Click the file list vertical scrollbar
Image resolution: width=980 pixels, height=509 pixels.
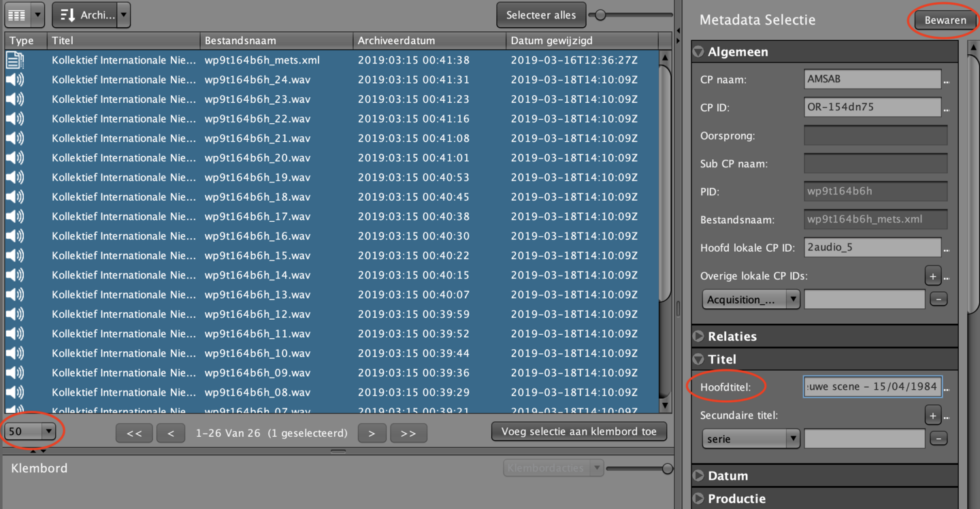[x=666, y=184]
